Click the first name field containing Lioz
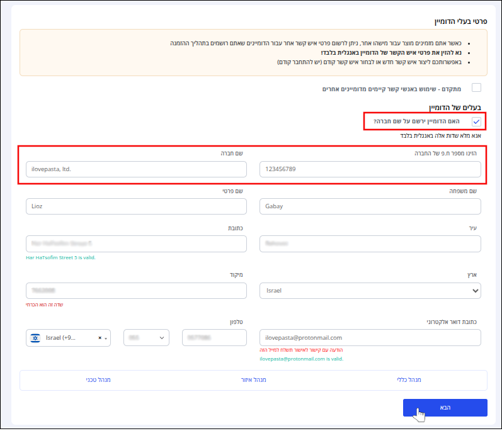 pos(136,206)
